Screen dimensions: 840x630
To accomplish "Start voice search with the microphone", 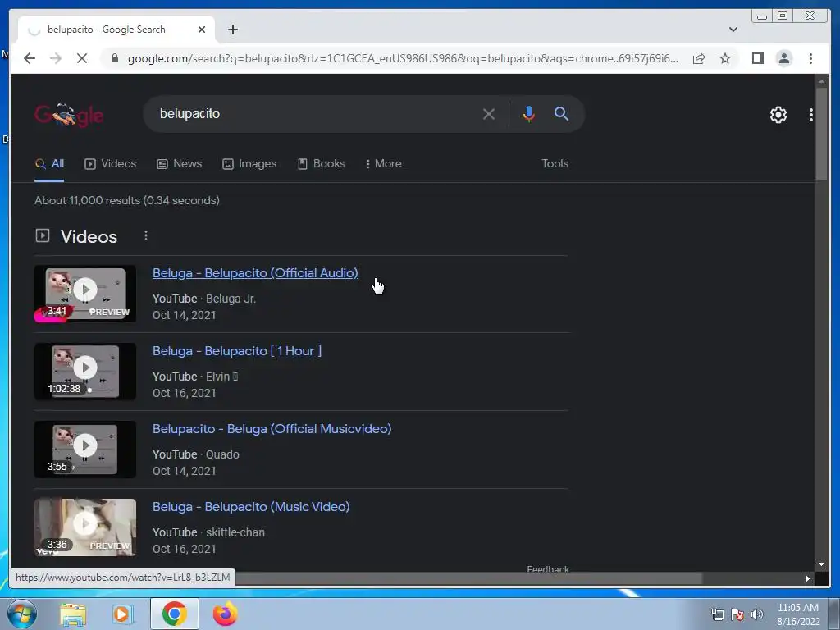I will [x=528, y=113].
